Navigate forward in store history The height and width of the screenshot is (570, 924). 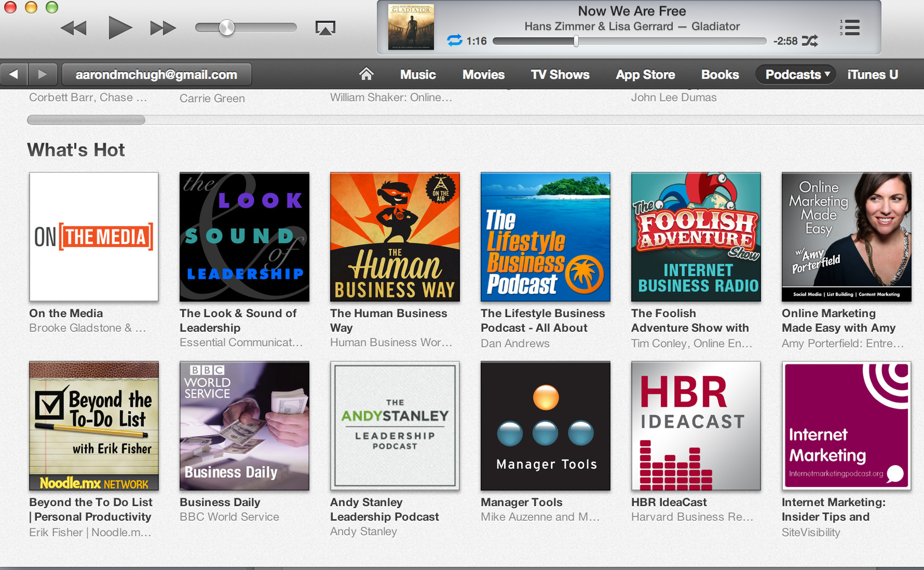[x=43, y=74]
